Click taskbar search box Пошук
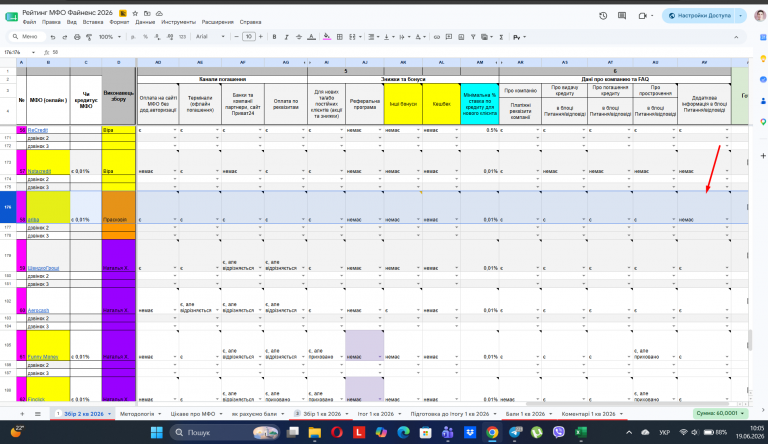Screen dimensions: 768x444 coord(224,432)
